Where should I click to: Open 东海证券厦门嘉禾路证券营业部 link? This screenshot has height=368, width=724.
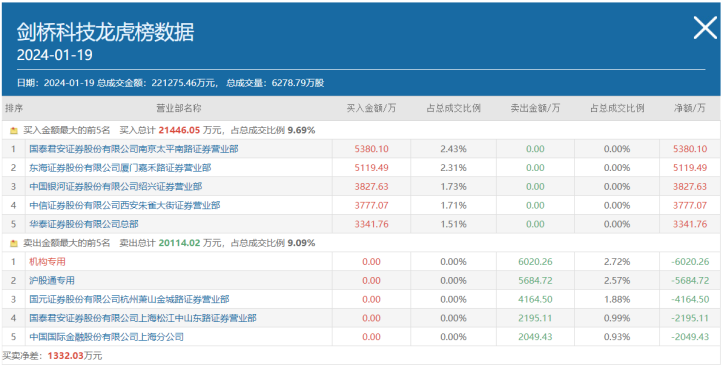pyautogui.click(x=120, y=168)
